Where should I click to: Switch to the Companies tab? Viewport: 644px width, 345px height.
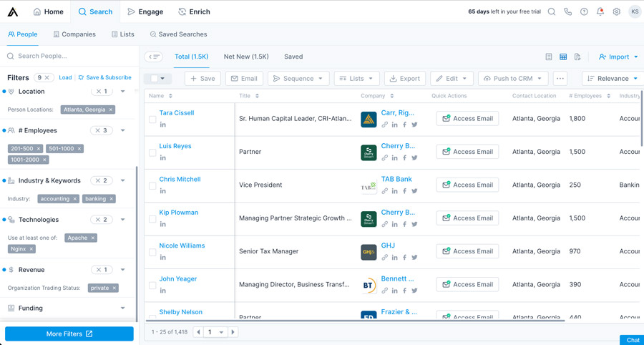[74, 34]
